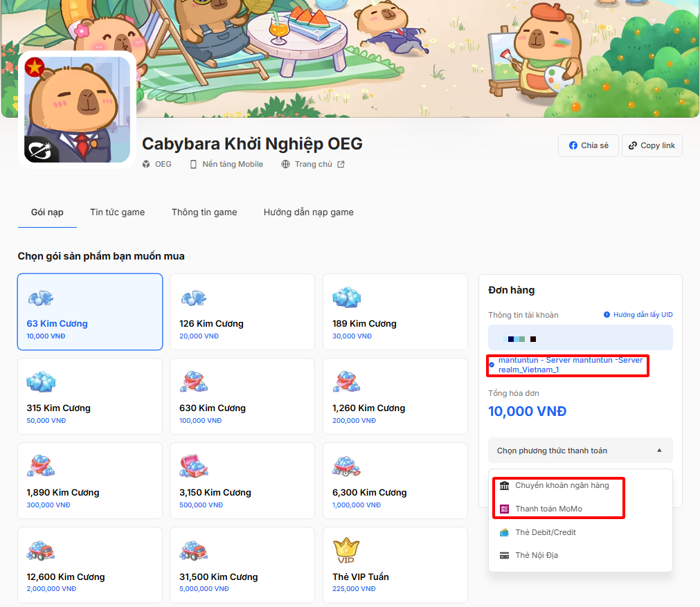Click the gem truck icon of 31,500 Kim Cương
Screen dimensions: 700x607
coord(194,551)
